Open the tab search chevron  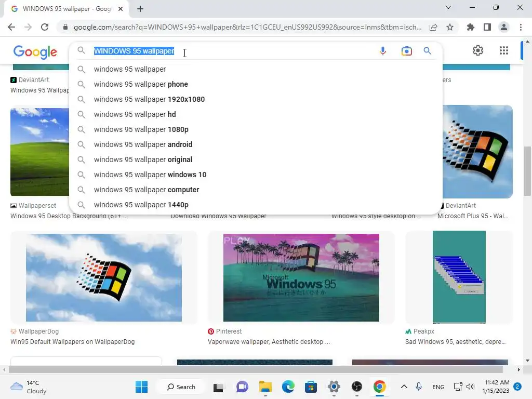coord(448,7)
